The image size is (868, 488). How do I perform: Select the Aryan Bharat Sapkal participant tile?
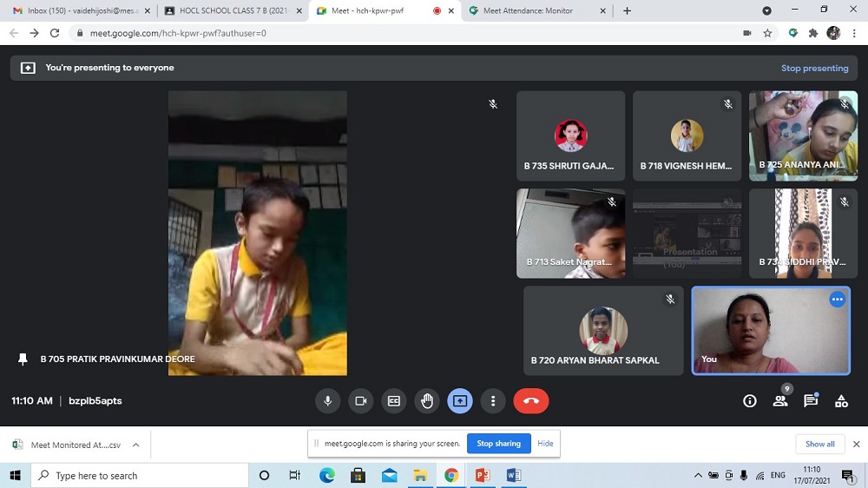pyautogui.click(x=603, y=331)
